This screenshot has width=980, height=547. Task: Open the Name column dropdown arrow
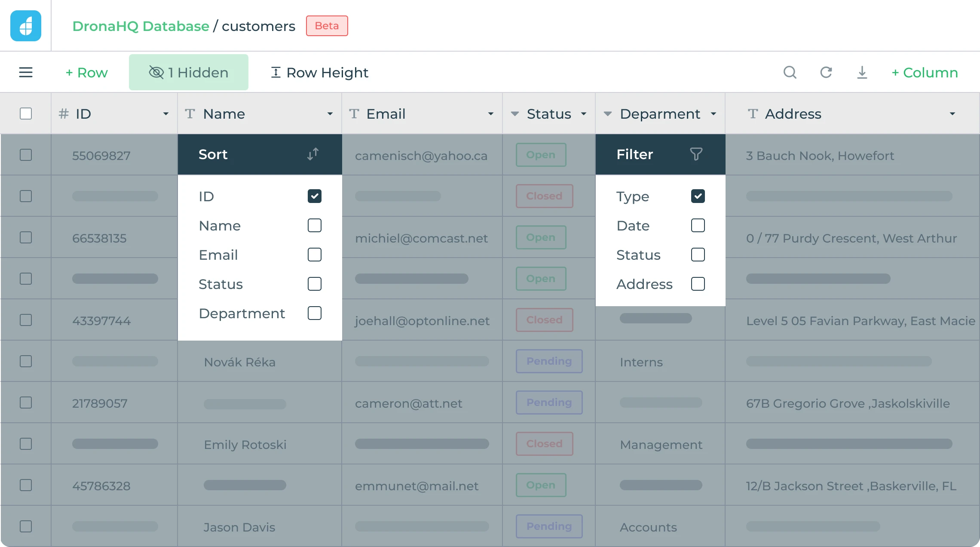pos(330,114)
